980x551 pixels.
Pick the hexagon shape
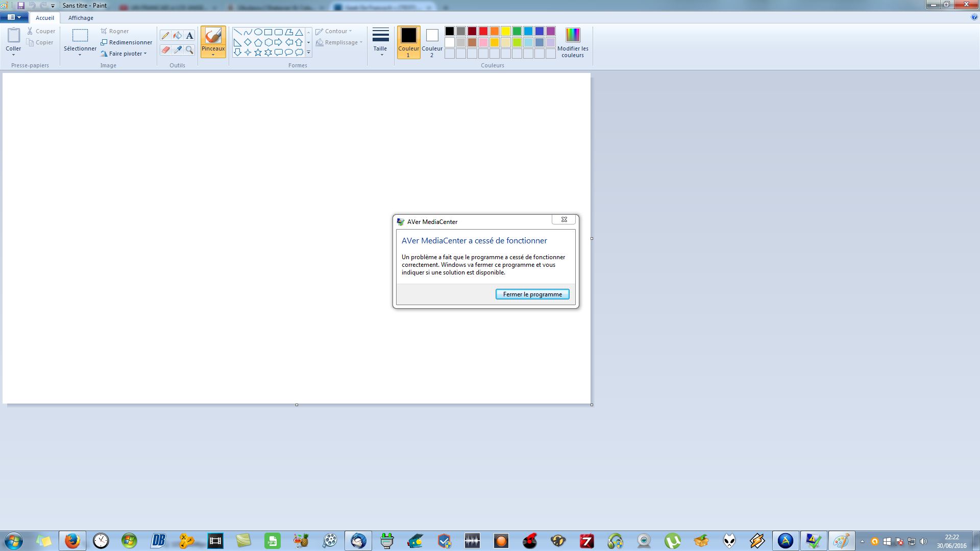pyautogui.click(x=268, y=42)
